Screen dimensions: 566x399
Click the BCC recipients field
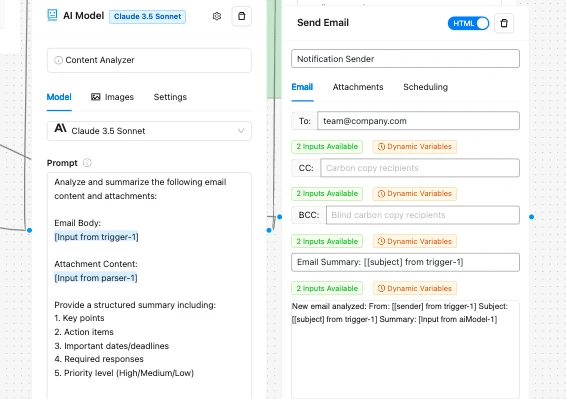[423, 215]
